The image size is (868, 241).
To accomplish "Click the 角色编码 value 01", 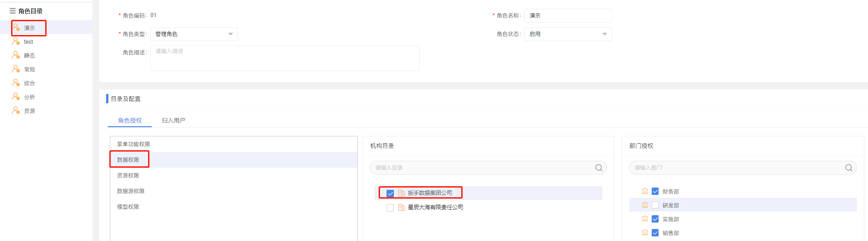I will pyautogui.click(x=154, y=15).
